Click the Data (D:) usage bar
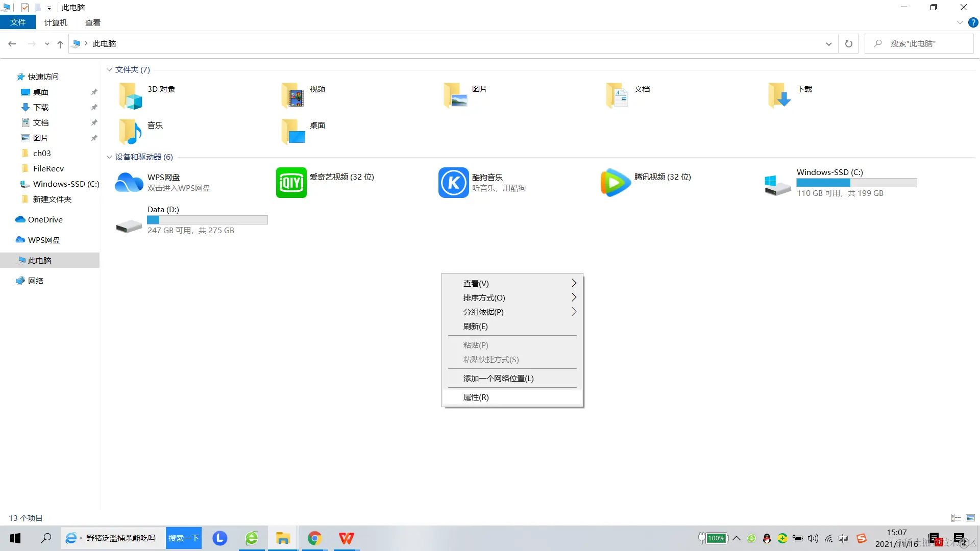The width and height of the screenshot is (980, 551). click(x=207, y=220)
